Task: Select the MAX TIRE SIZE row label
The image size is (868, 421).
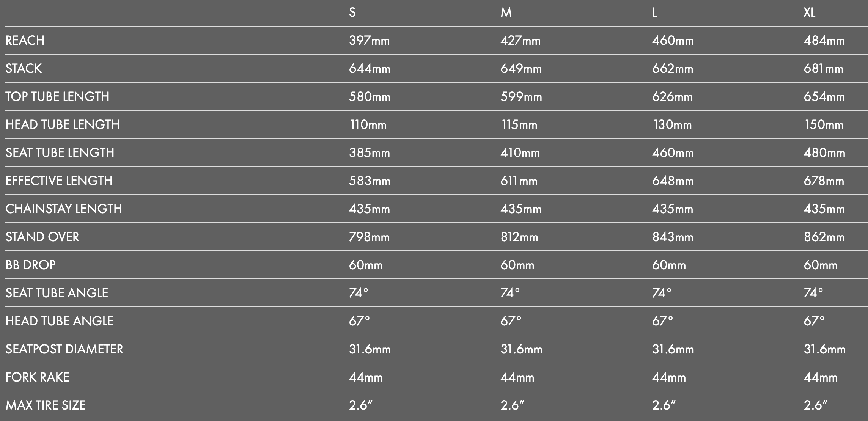Action: coord(46,405)
